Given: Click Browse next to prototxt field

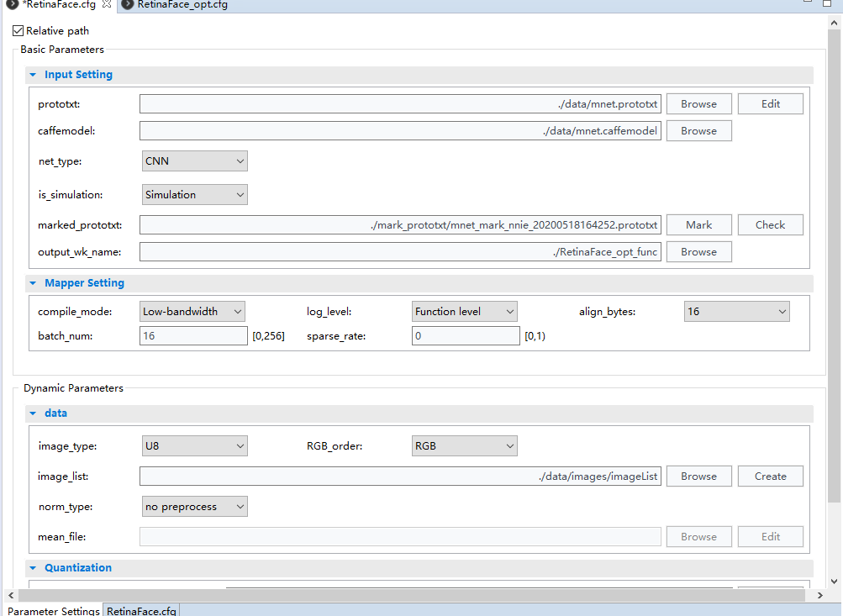Looking at the screenshot, I should pyautogui.click(x=698, y=104).
